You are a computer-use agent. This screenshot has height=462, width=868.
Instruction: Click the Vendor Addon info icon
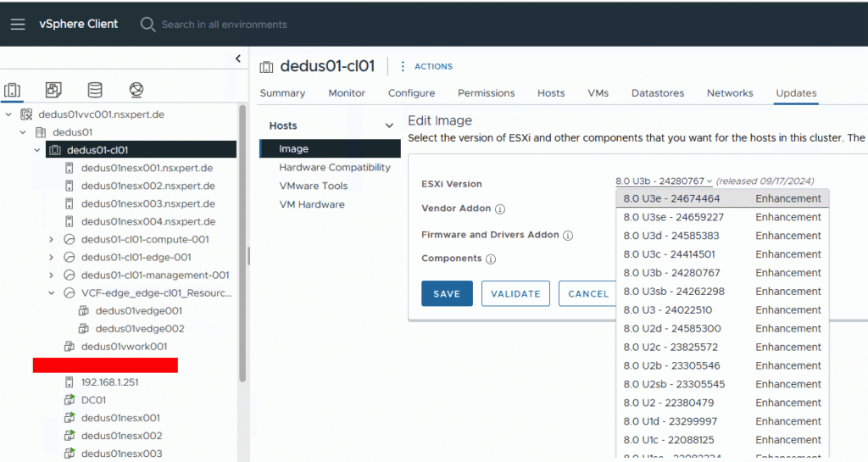[500, 209]
